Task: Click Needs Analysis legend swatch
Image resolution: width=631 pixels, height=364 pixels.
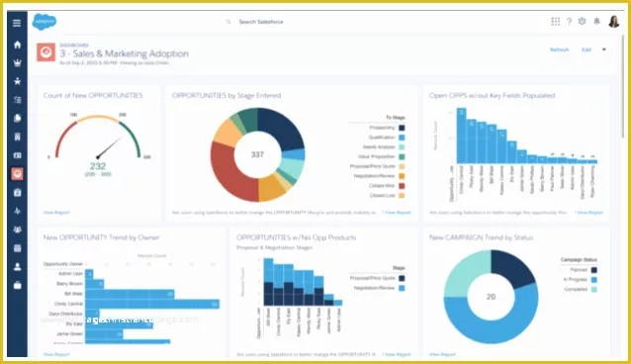Action: coord(402,147)
